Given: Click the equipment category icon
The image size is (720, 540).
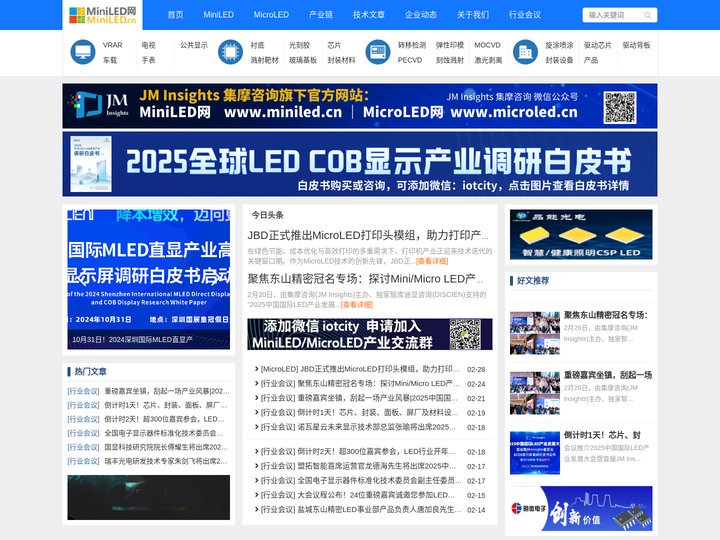Looking at the screenshot, I should 377,52.
